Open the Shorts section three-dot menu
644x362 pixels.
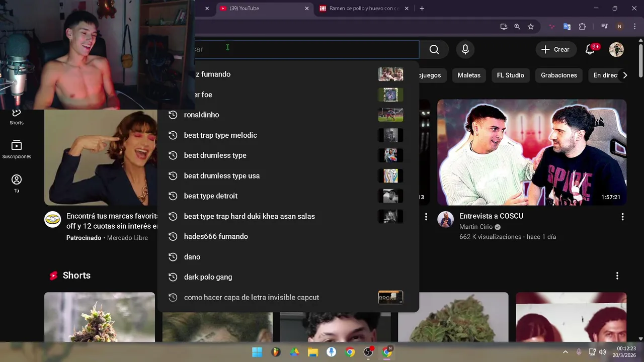click(x=617, y=276)
